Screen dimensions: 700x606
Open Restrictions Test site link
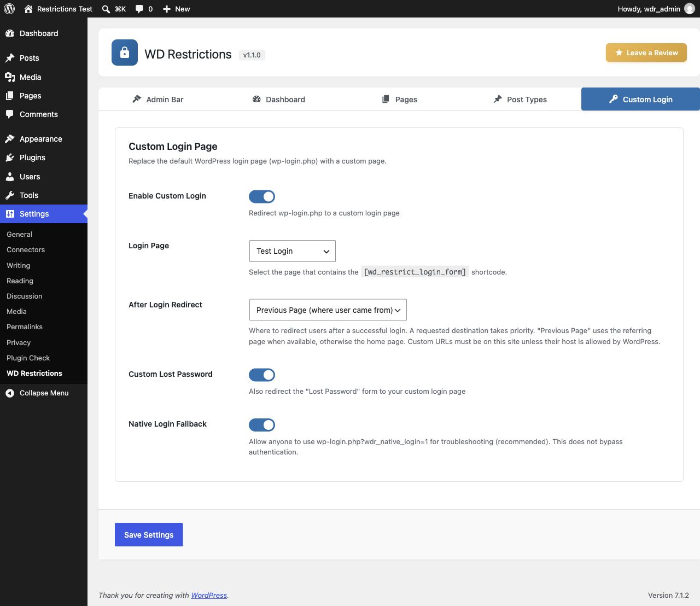[x=59, y=9]
